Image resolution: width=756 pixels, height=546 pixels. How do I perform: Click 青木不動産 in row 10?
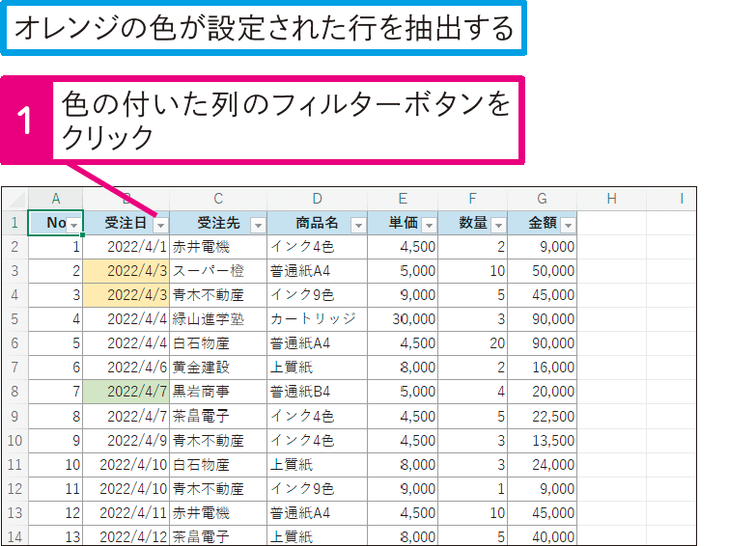(x=218, y=441)
